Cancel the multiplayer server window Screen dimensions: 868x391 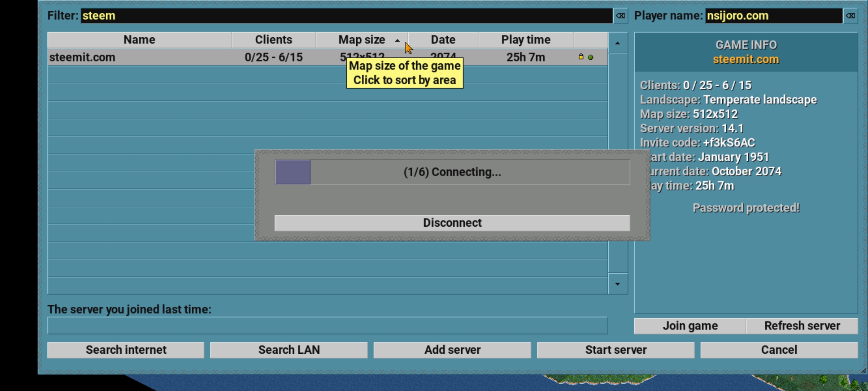click(x=779, y=350)
